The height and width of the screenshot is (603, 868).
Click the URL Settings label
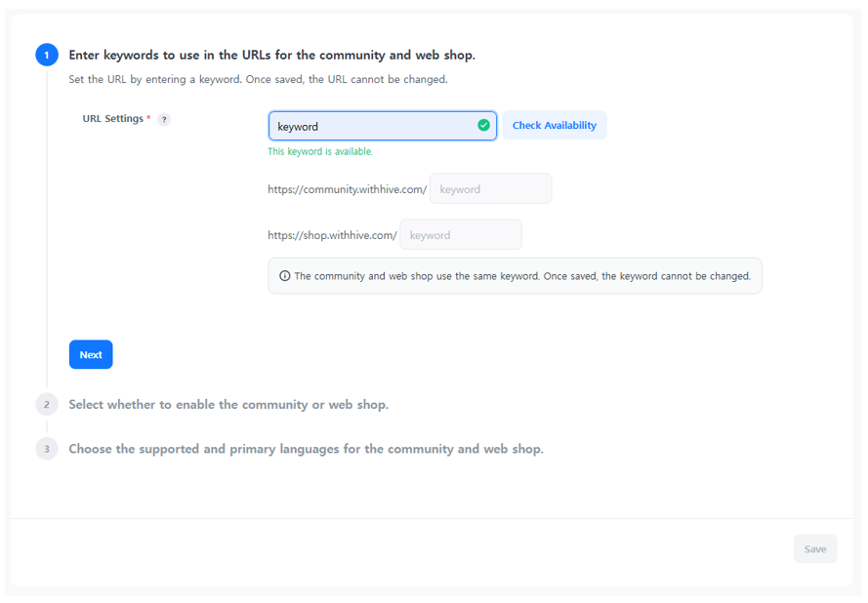point(113,119)
